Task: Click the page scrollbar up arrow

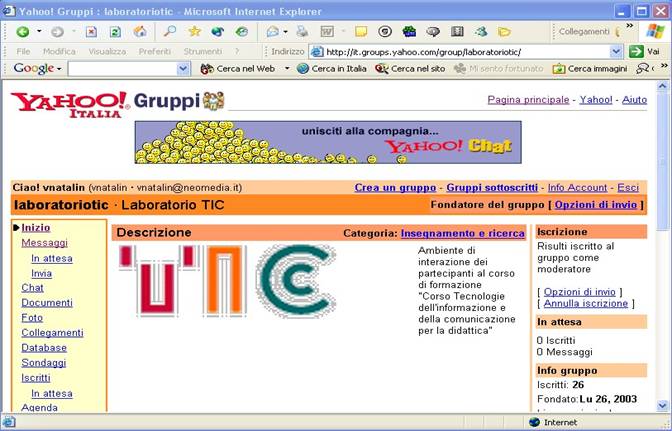Action: (x=663, y=86)
